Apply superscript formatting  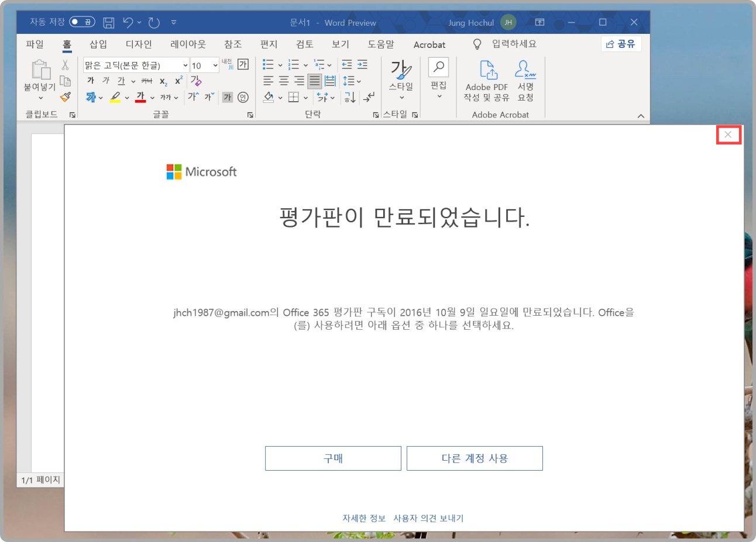[177, 81]
